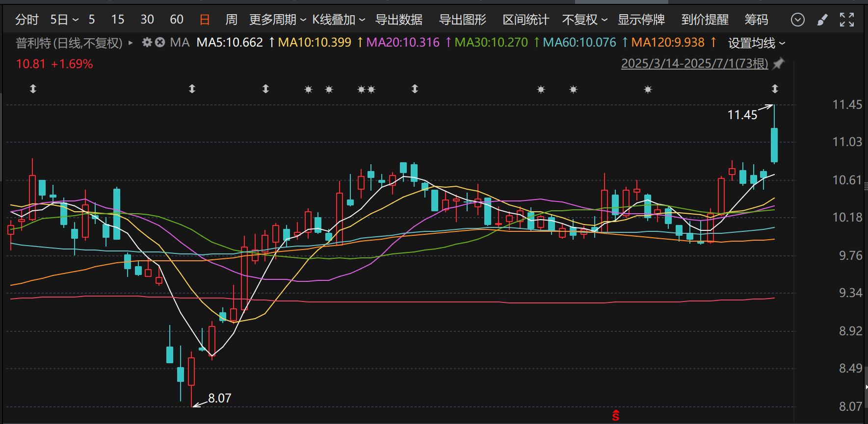Viewport: 868px width, 424px height.
Task: Close MA indicator with the X icon
Action: 160,43
